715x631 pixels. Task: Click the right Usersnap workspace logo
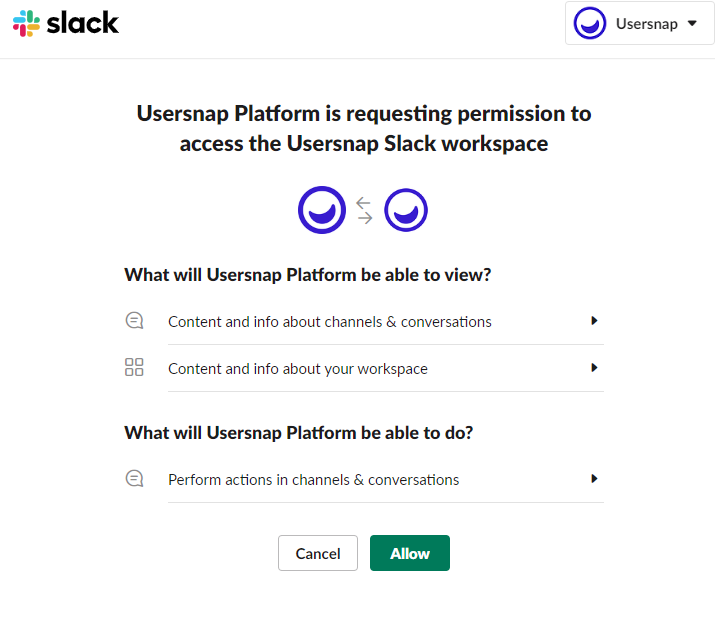[406, 210]
